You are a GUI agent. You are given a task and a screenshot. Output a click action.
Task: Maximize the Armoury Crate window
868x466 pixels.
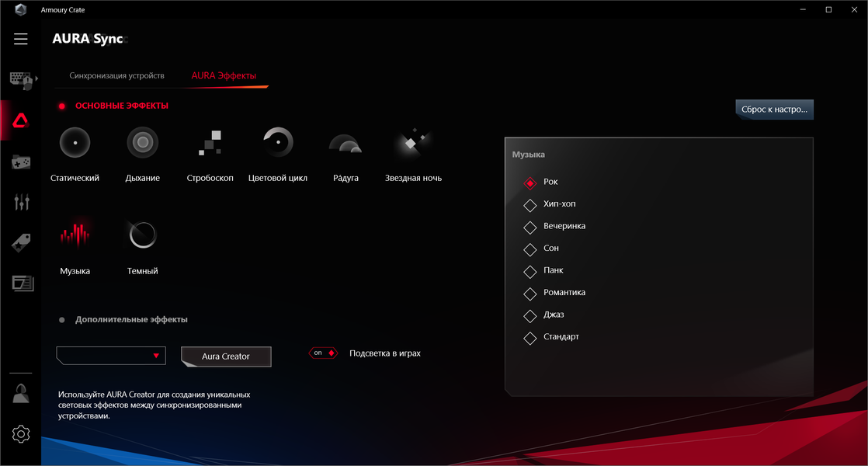tap(828, 9)
